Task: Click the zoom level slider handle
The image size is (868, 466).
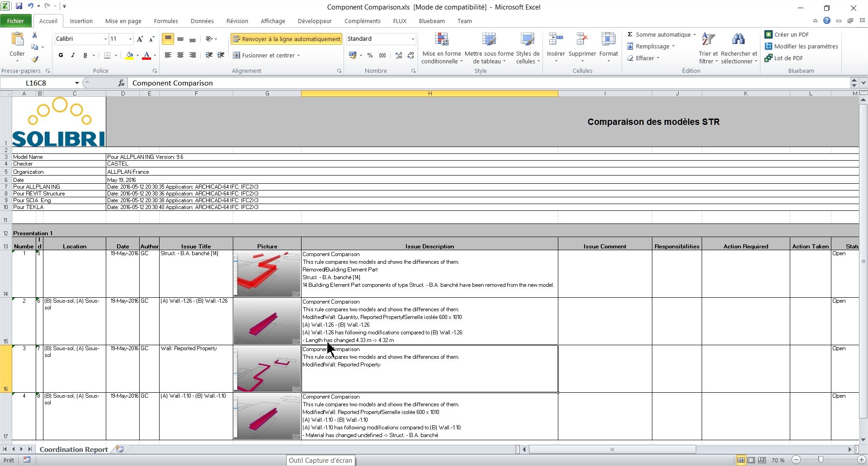Action: 821,460
